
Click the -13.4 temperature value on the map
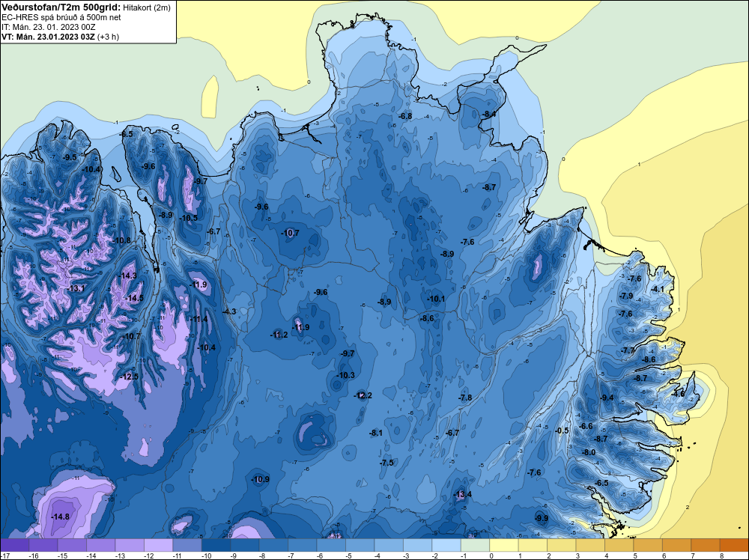click(x=462, y=494)
